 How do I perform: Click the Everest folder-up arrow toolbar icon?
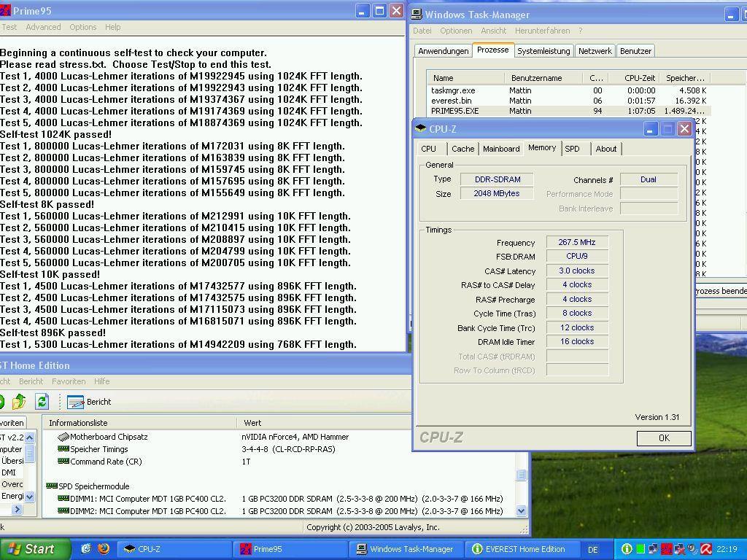[x=19, y=402]
